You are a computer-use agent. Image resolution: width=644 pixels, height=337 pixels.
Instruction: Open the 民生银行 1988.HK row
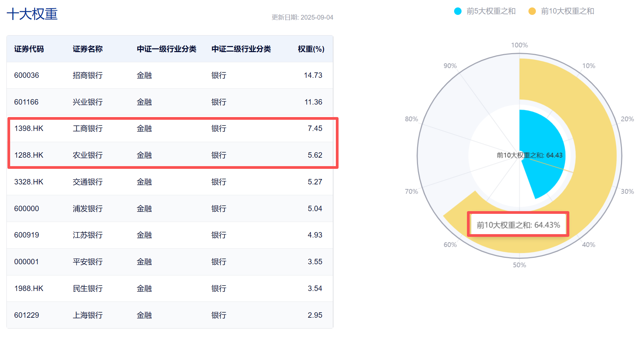(x=170, y=289)
